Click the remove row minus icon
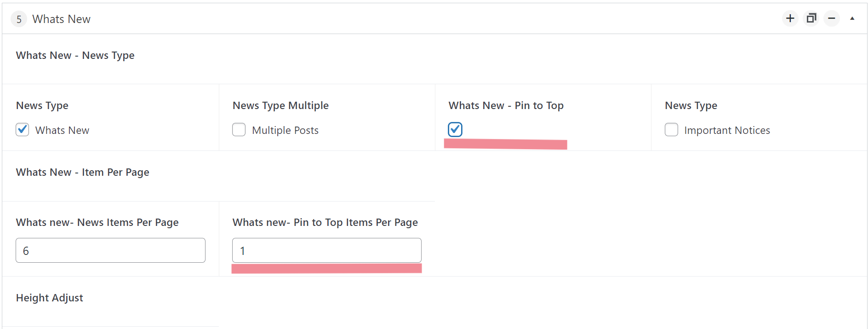Screen dimensions: 868x329 [x=832, y=18]
